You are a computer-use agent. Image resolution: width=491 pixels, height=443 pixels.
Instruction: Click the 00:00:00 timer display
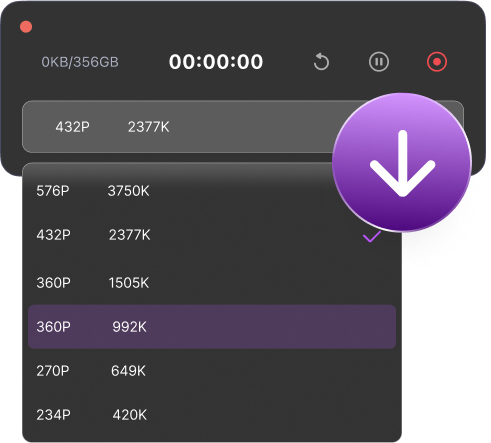tap(216, 62)
